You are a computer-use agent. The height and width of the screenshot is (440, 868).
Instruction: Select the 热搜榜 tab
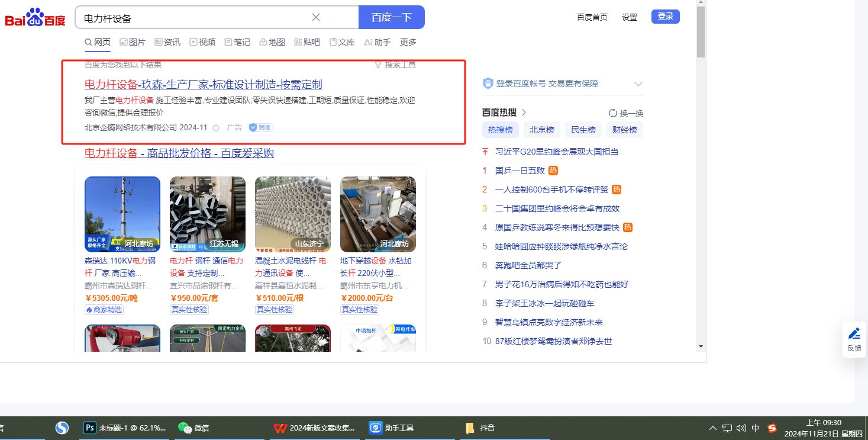tap(501, 130)
